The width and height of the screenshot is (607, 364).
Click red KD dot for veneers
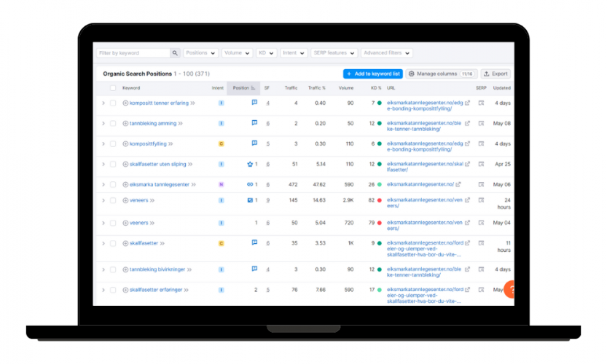pos(380,200)
